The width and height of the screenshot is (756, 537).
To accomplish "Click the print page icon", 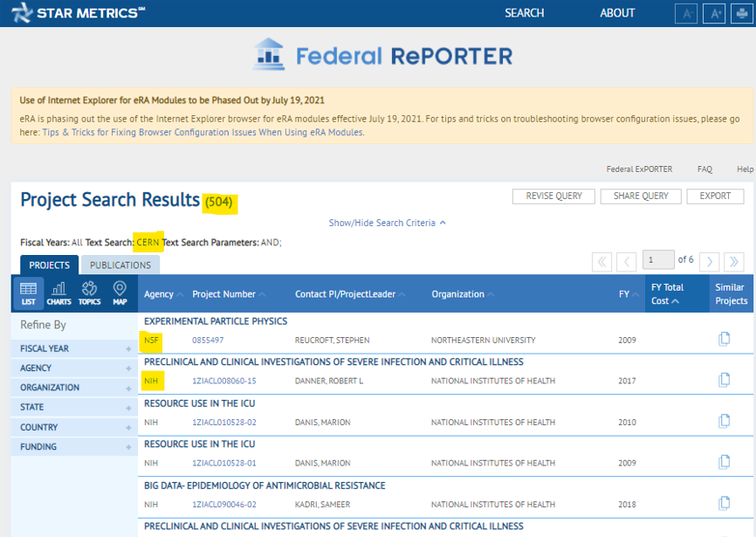I will tap(742, 13).
